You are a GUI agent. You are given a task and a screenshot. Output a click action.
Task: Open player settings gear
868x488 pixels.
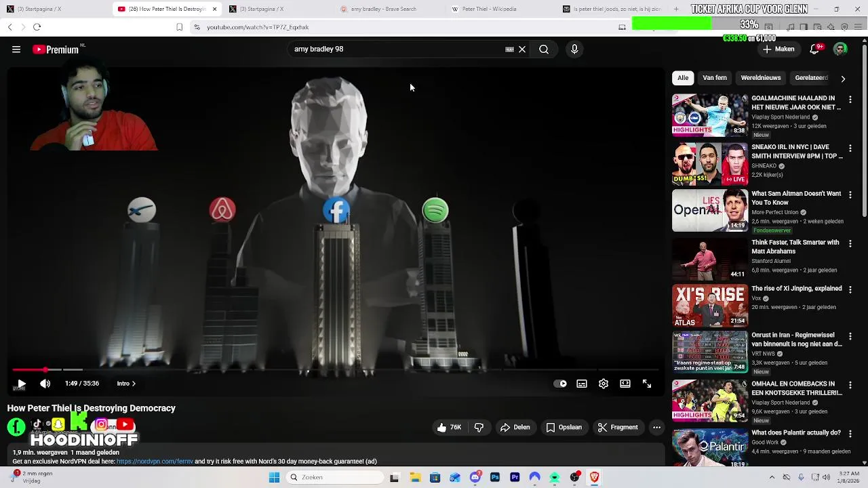[604, 384]
